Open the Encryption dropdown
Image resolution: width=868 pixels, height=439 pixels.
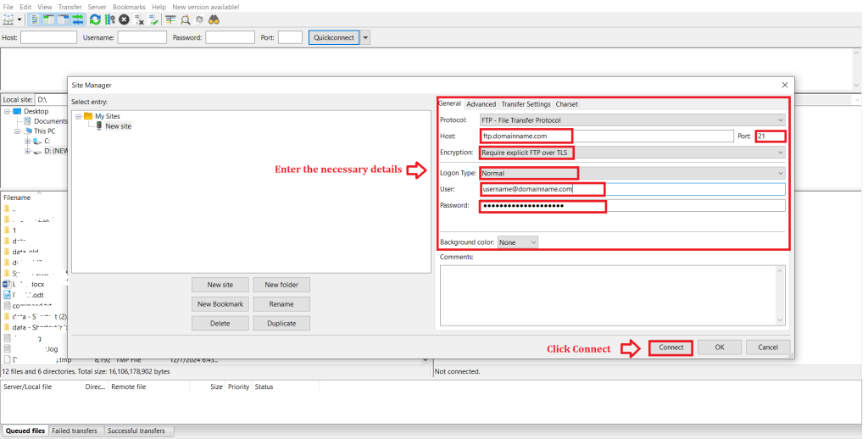632,153
